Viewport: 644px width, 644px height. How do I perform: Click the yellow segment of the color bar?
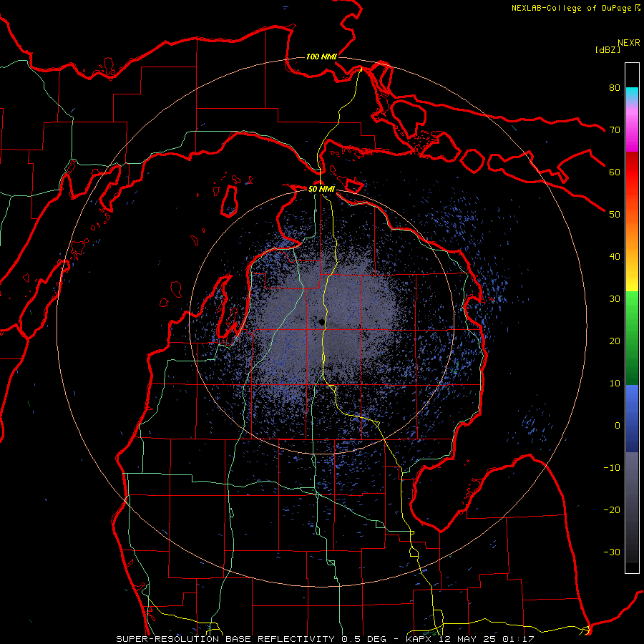click(632, 279)
